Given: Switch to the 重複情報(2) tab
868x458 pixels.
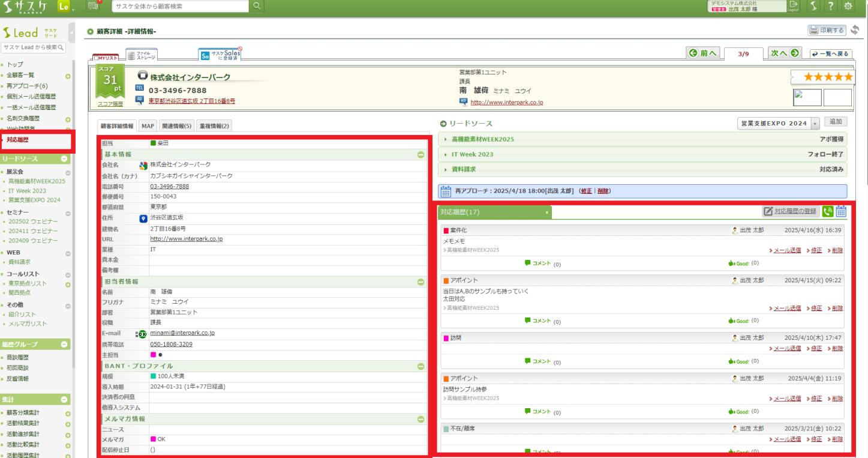Looking at the screenshot, I should [214, 126].
